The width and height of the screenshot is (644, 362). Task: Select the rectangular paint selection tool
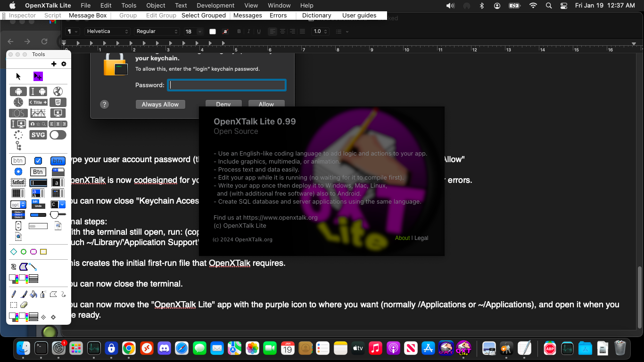[14, 305]
